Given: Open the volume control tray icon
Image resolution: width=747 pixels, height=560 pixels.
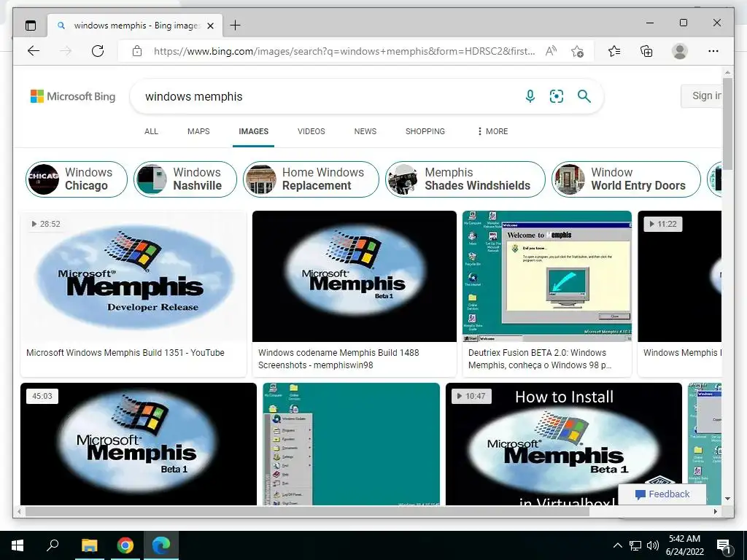Looking at the screenshot, I should tap(653, 545).
